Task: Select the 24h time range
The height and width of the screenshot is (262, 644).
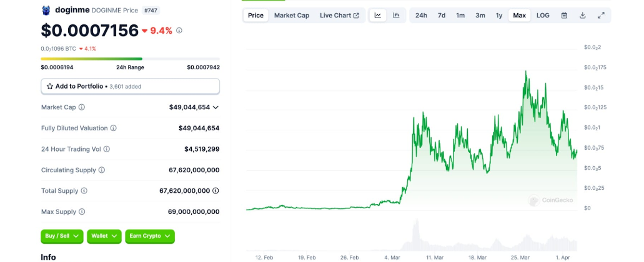Action: [422, 16]
